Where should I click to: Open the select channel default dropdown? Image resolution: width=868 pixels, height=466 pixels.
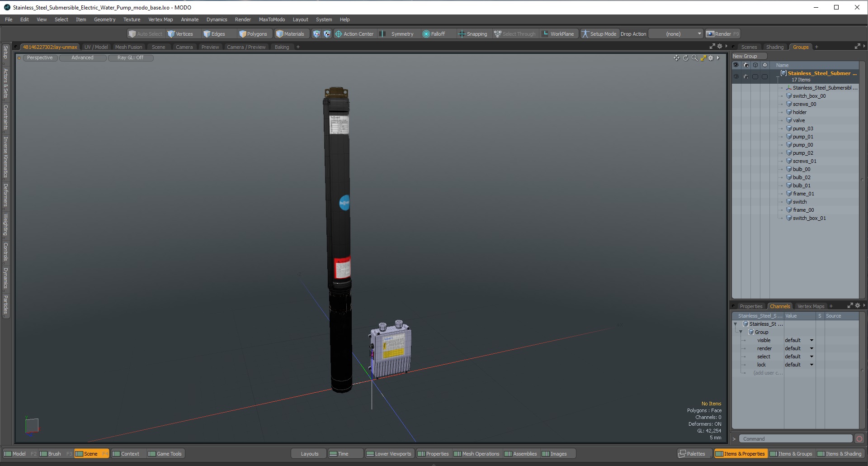point(799,357)
